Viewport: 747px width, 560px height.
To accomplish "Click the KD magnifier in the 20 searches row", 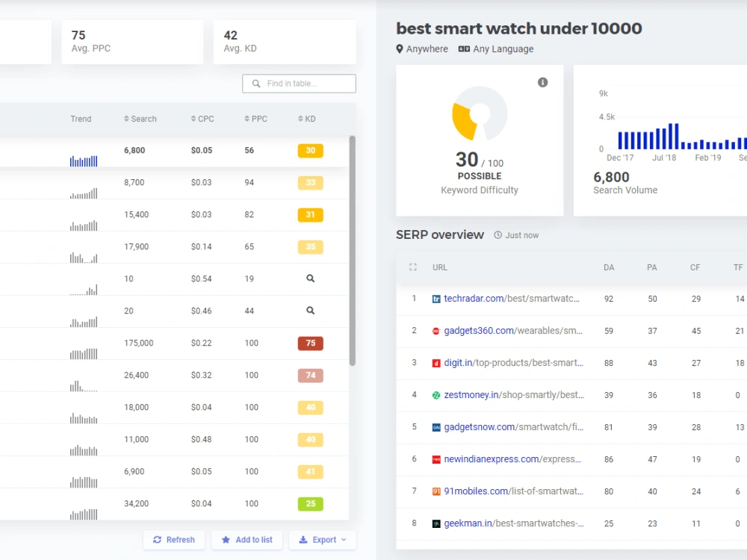I will click(310, 311).
